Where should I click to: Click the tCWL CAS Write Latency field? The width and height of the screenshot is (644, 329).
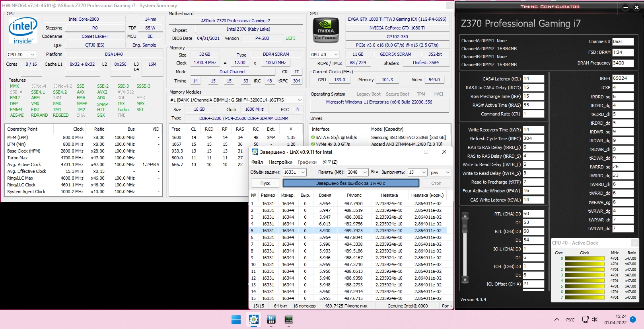click(533, 200)
